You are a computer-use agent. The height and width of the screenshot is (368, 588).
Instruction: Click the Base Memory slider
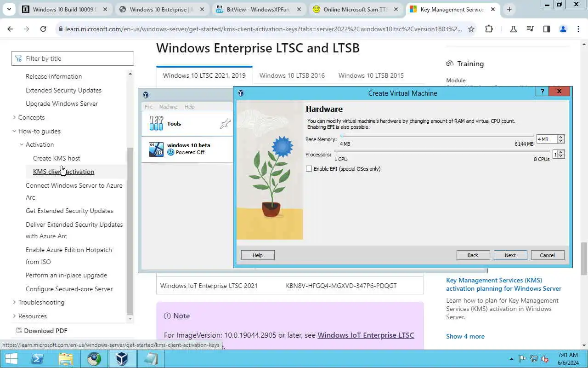click(437, 136)
